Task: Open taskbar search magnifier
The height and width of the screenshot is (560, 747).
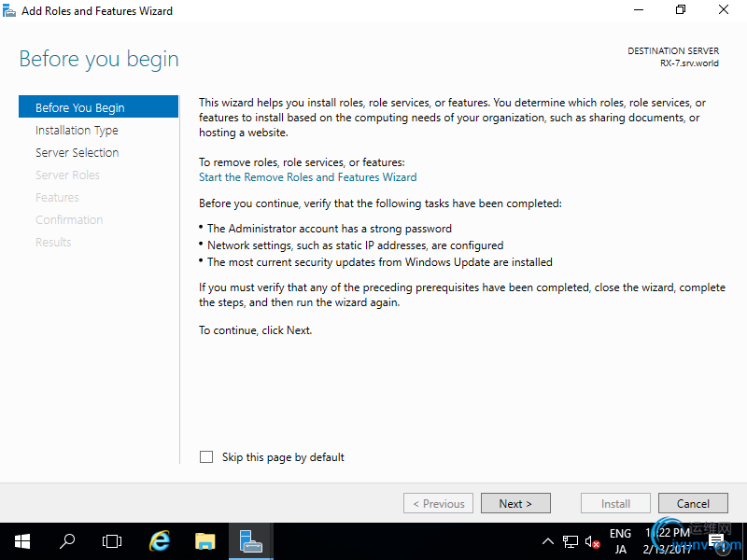Action: click(x=67, y=541)
